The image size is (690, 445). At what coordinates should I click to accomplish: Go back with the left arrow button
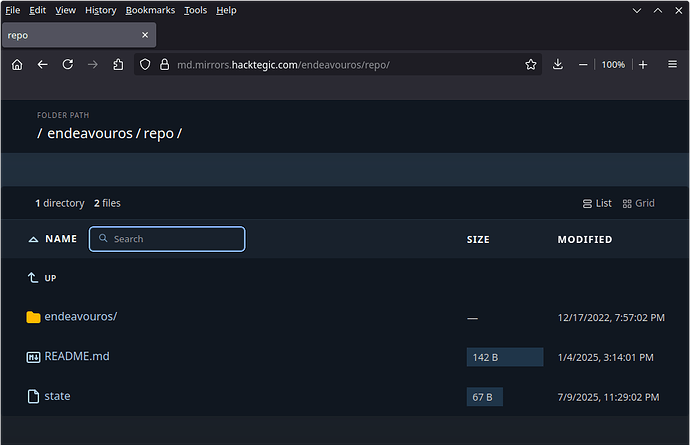[42, 65]
